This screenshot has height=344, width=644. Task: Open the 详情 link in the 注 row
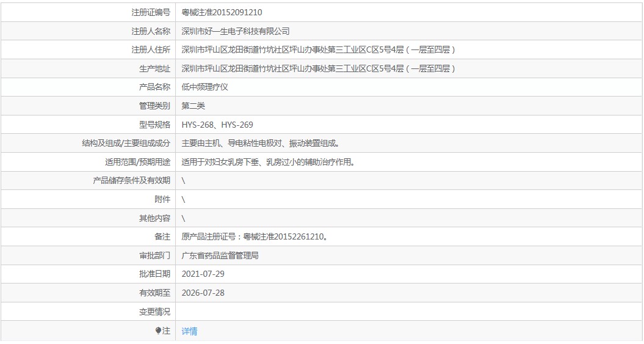[x=189, y=331]
